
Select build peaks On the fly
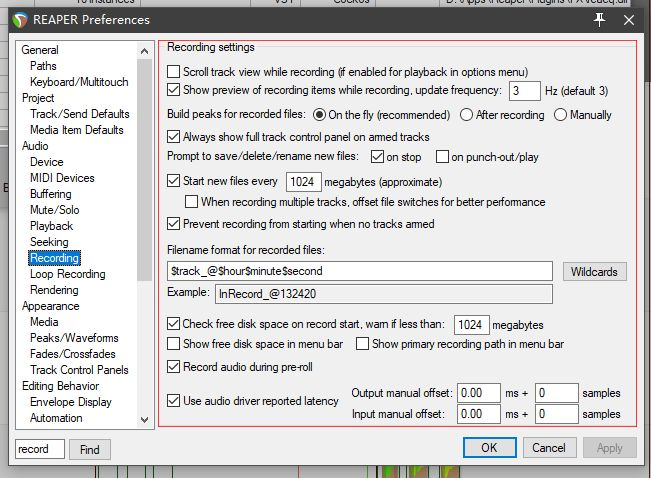click(319, 115)
